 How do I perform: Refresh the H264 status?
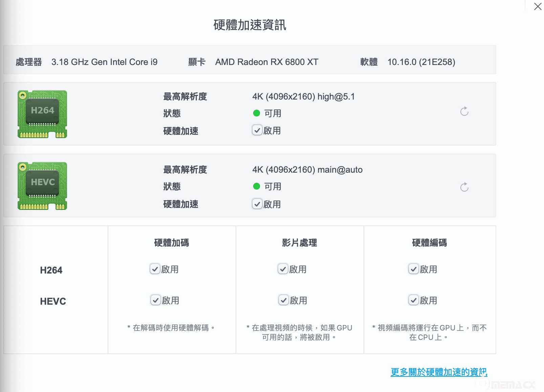[464, 111]
